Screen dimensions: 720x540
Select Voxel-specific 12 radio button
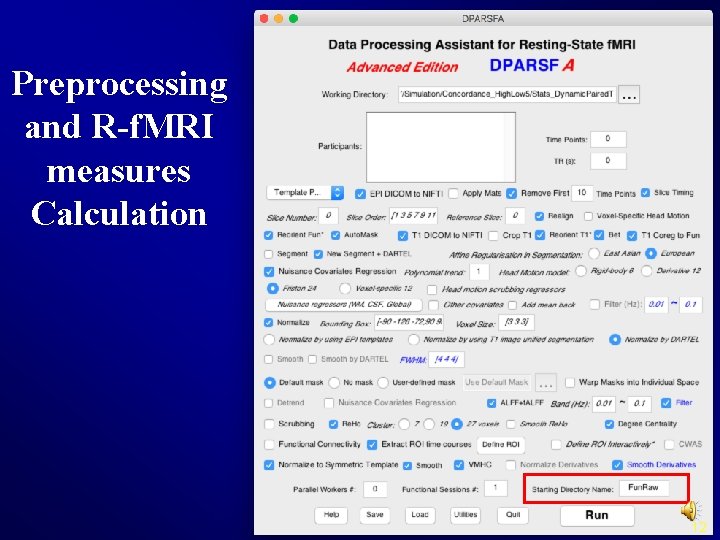point(344,288)
